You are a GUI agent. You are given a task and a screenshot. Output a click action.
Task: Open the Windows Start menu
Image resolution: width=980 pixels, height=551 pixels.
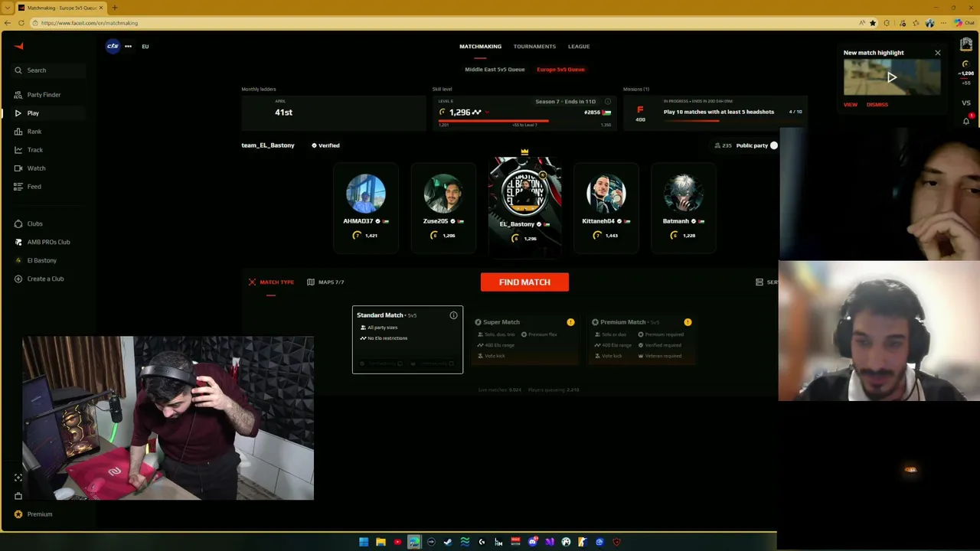364,542
